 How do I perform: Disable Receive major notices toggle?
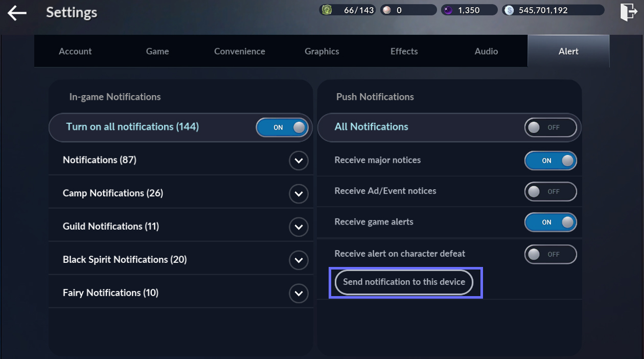click(550, 161)
